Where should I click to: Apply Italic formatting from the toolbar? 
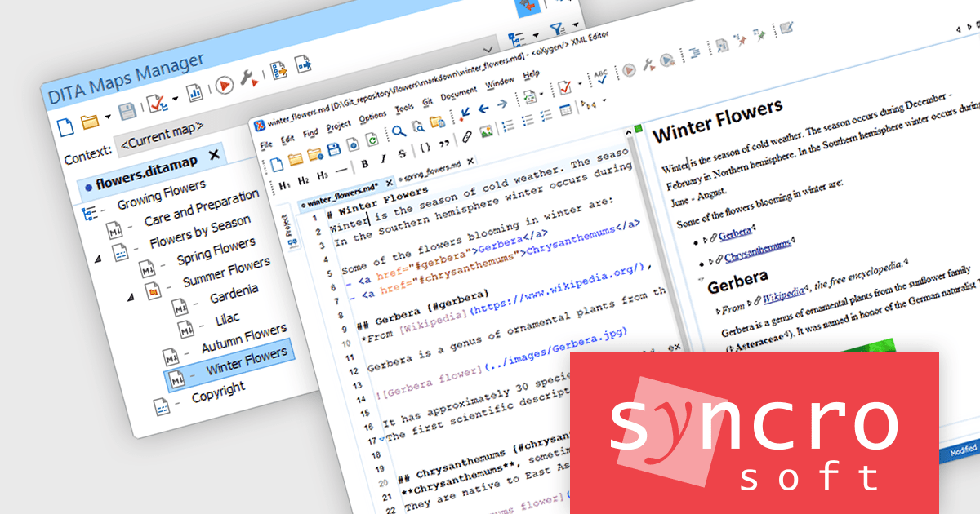click(381, 158)
